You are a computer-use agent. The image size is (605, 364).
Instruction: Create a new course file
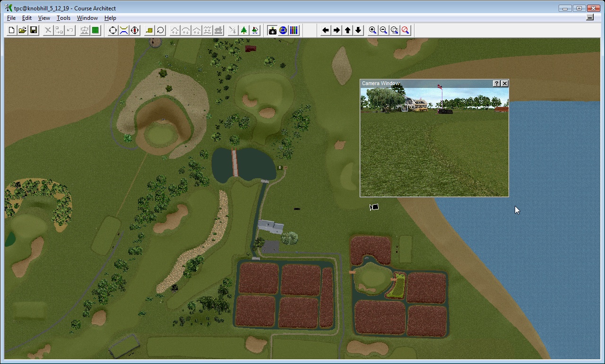click(x=12, y=30)
